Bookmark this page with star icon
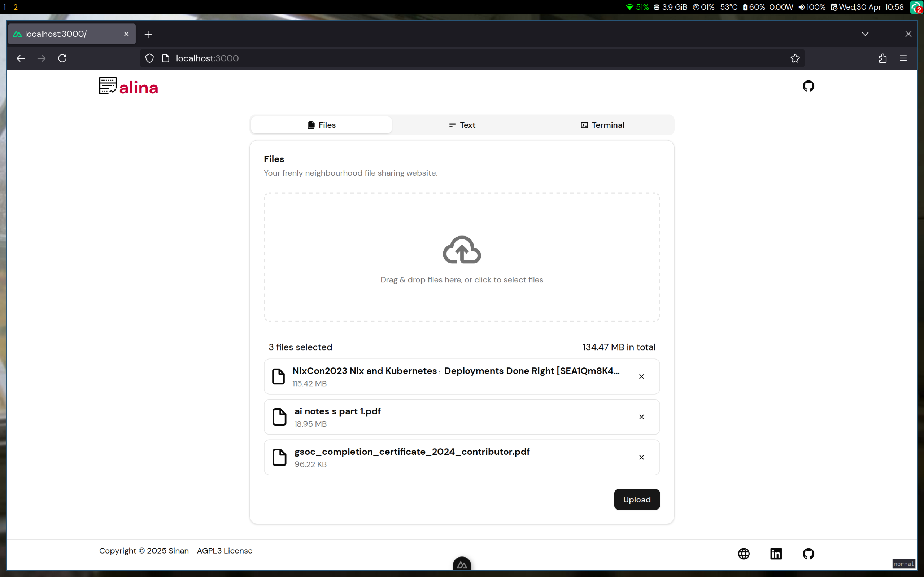Image resolution: width=924 pixels, height=577 pixels. (x=795, y=58)
